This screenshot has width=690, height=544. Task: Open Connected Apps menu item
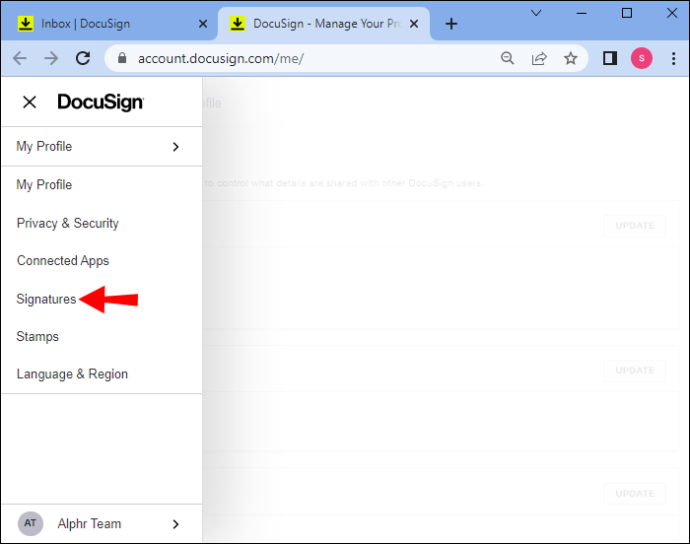point(63,261)
